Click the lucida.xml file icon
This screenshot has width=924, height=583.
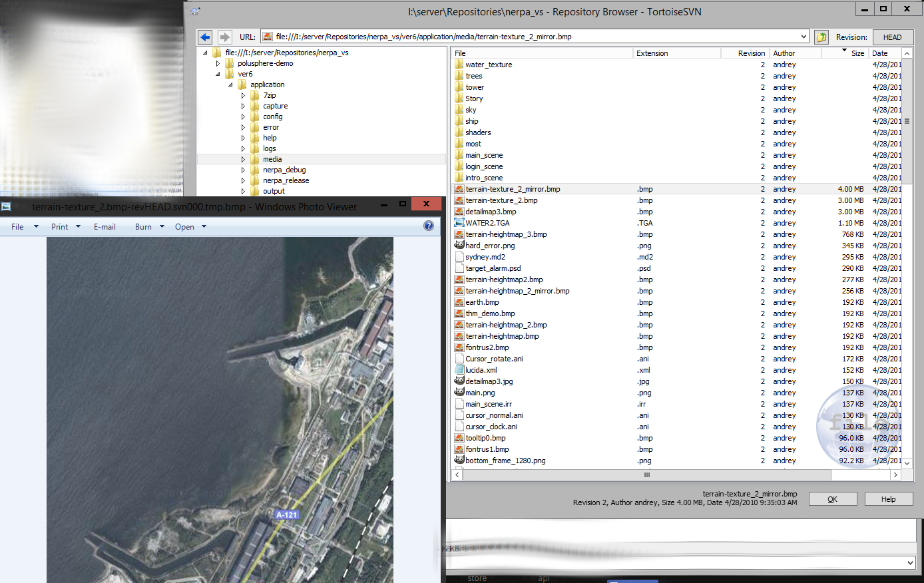(x=459, y=370)
